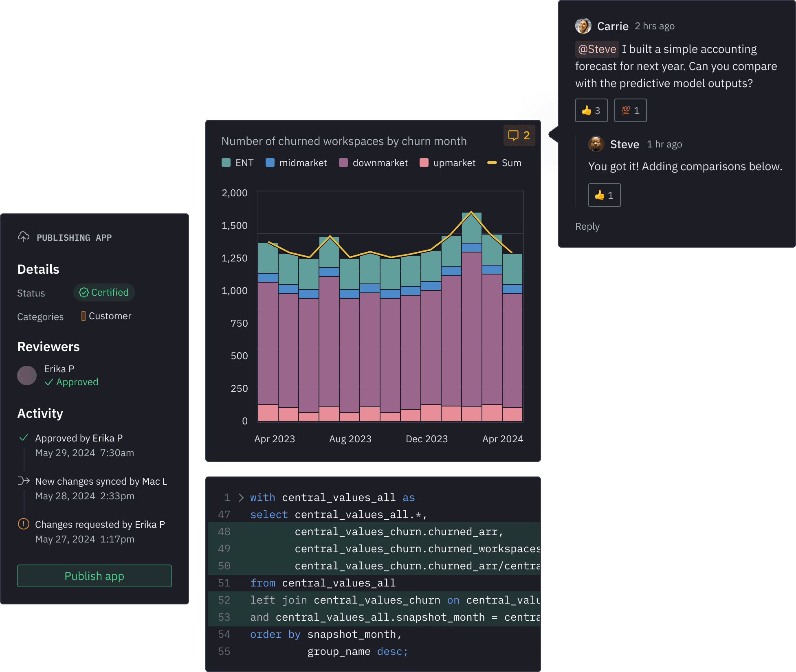Click the Publishing App cloud upload icon
Screen dimensions: 796x672
coord(24,237)
